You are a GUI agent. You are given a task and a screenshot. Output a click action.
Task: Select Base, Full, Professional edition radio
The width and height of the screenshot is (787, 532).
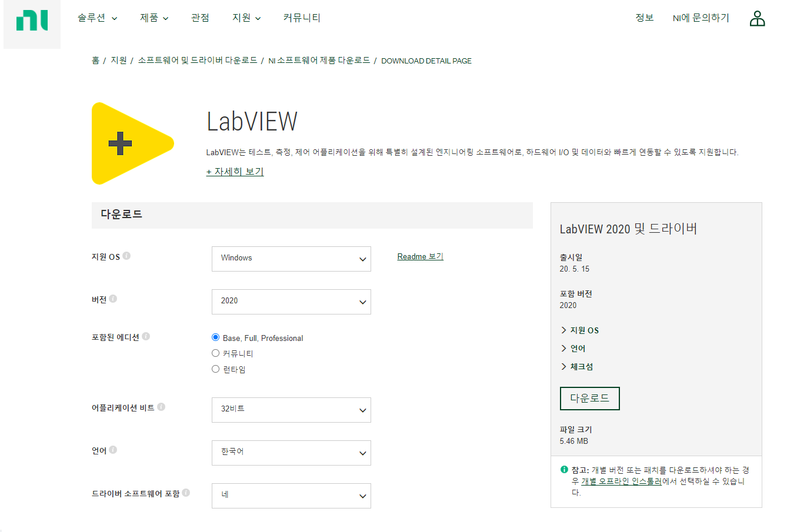click(215, 337)
